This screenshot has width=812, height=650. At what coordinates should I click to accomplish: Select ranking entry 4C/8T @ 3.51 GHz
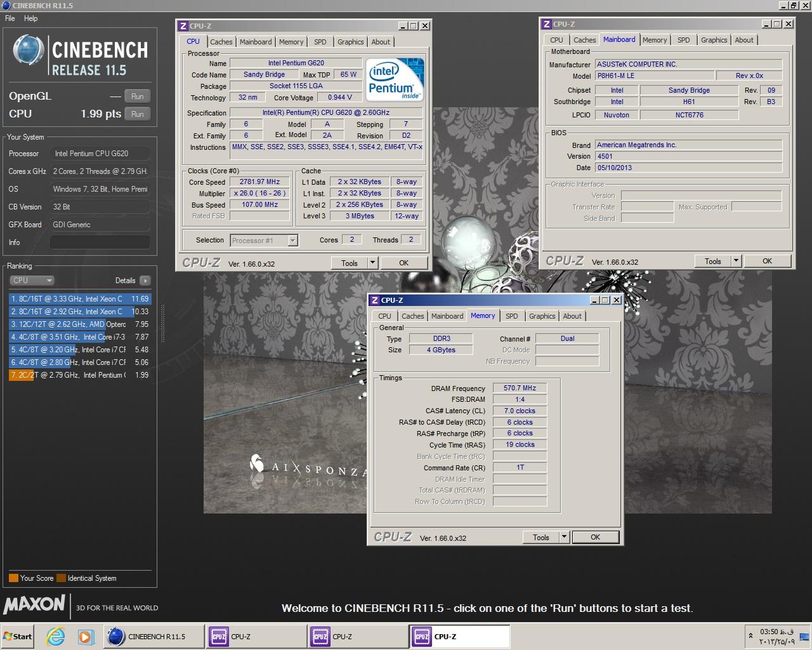(x=79, y=336)
